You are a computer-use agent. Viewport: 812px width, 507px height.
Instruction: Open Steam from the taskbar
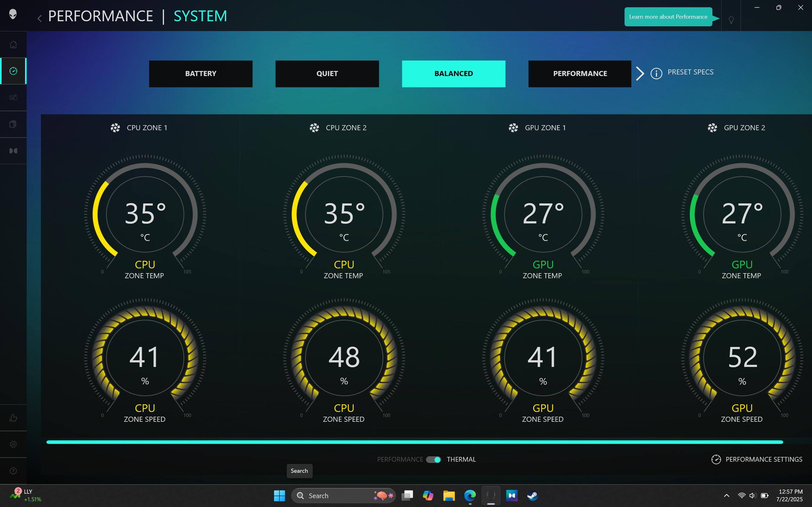point(533,496)
